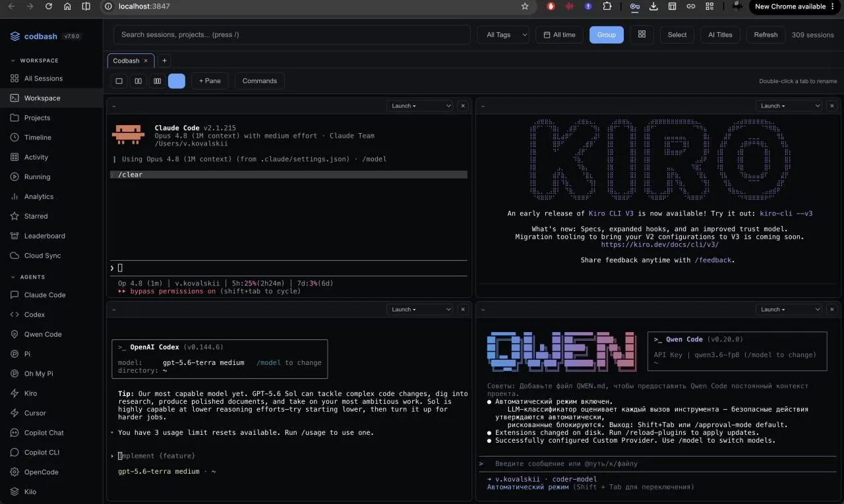This screenshot has height=504, width=844.
Task: Open Chrome downloads
Action: (653, 7)
